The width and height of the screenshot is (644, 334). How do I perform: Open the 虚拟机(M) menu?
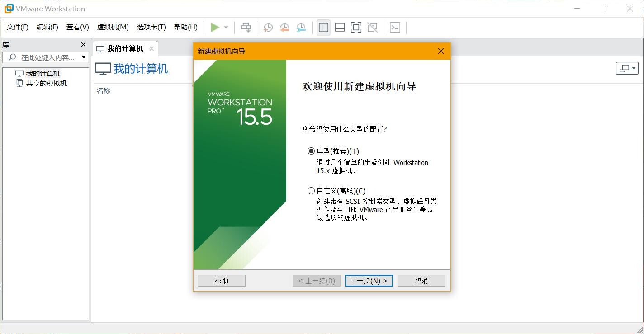(113, 27)
